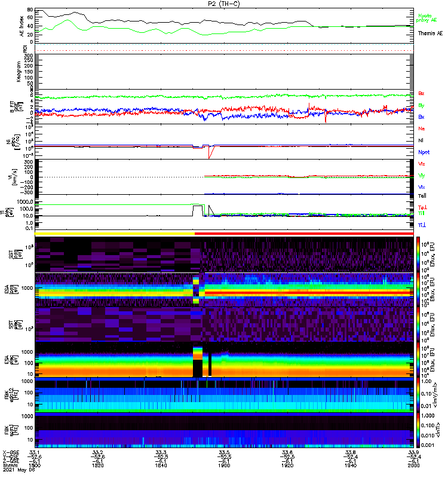
Task: Click the SST elec Eflux color bar
Action: coord(418,324)
